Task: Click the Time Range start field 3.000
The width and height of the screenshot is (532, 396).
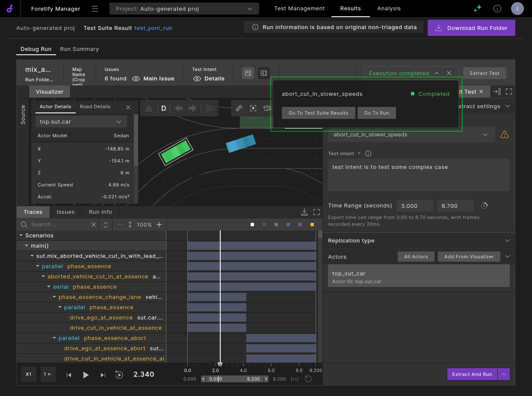Action: coord(415,206)
